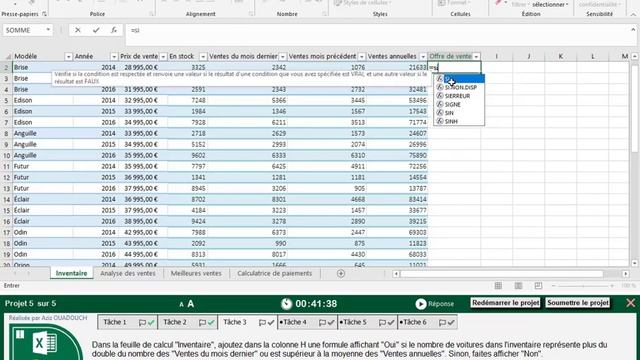Switch to Normal view in the status bar
640x360 pixels.
498,286
